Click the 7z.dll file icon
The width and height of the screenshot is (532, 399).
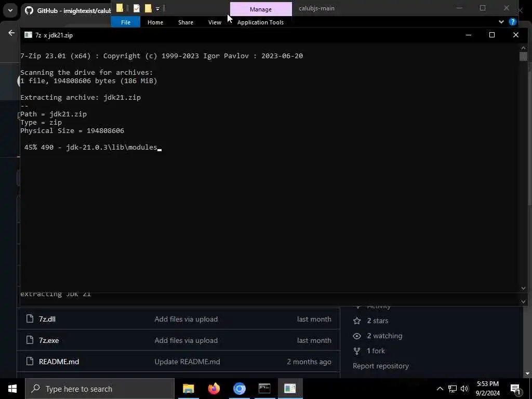click(30, 318)
